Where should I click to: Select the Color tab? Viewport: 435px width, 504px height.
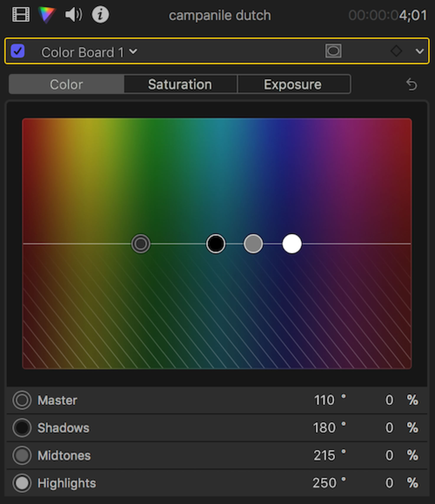66,84
